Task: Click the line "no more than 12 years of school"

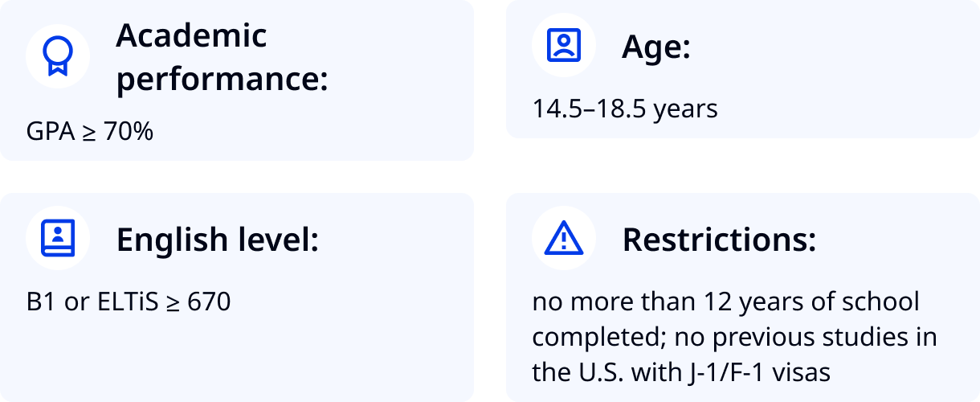Action: tap(725, 302)
